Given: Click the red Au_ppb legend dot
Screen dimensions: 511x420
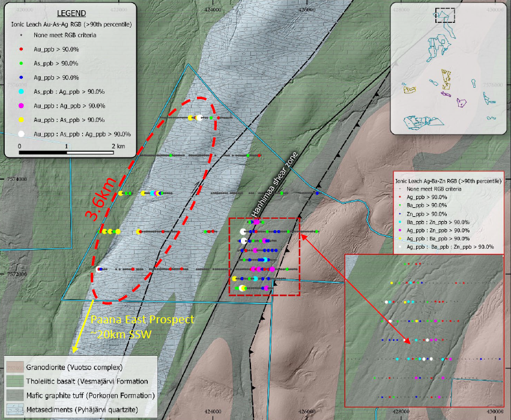Looking at the screenshot, I should [22, 49].
